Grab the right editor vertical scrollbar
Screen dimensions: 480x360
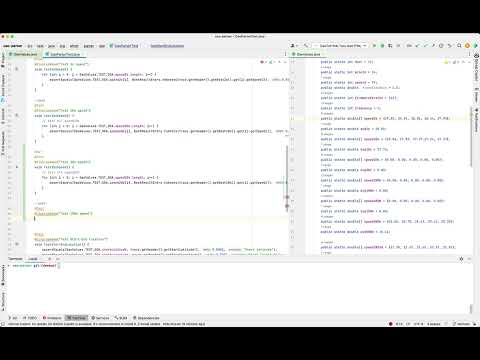tap(471, 137)
